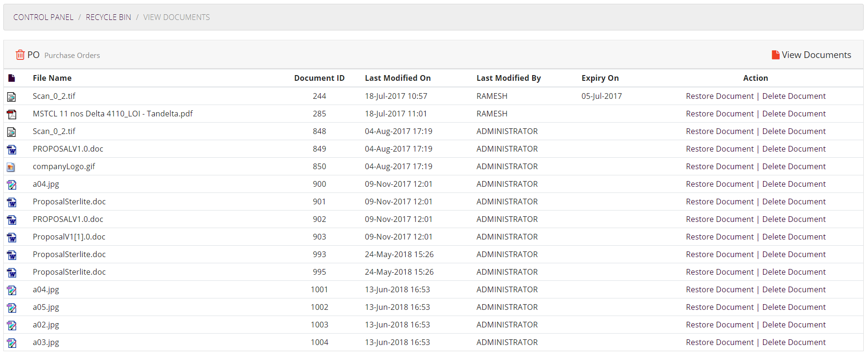868x355 pixels.
Task: Click the image icon for a04.jpg document 900
Action: [x=11, y=184]
